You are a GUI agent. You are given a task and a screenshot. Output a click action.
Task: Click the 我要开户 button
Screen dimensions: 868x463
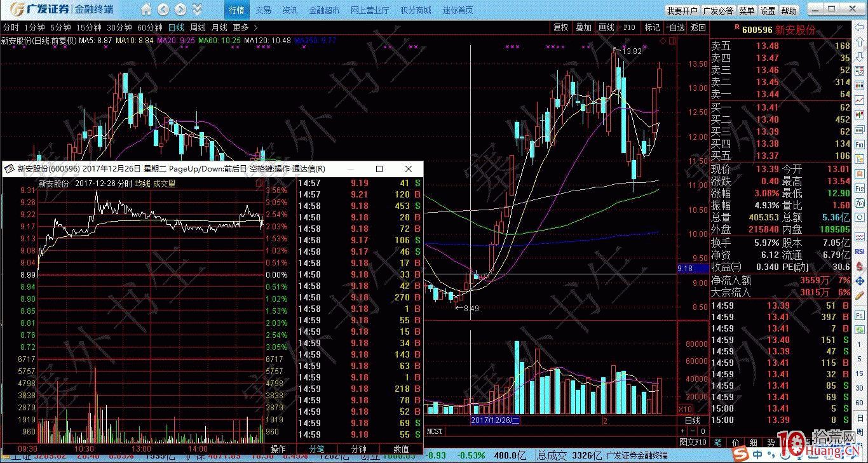[682, 11]
